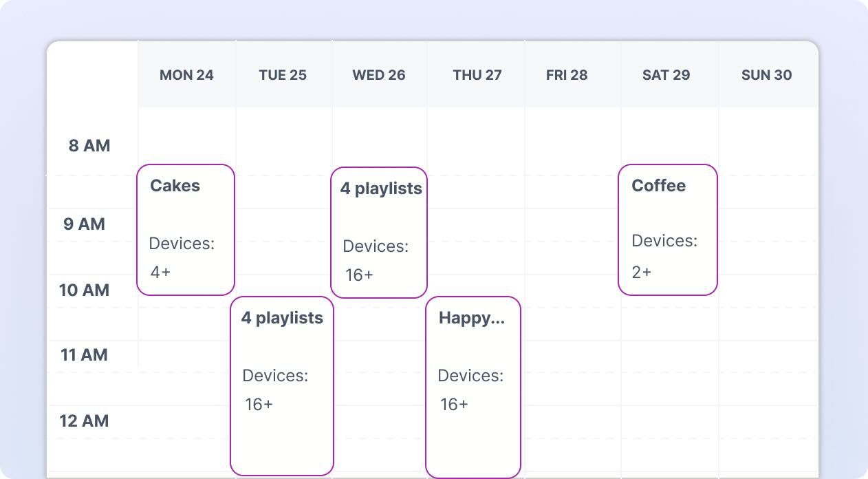Select the FRI 28 day header

567,75
